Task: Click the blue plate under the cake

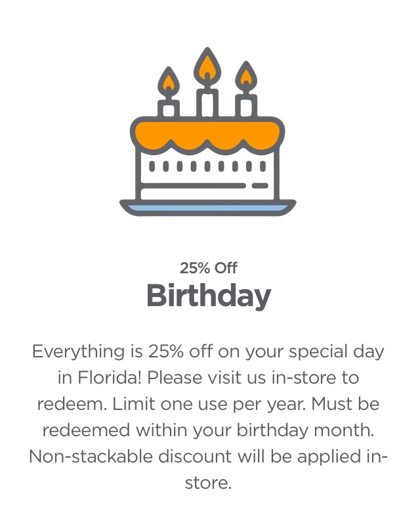Action: [x=207, y=208]
